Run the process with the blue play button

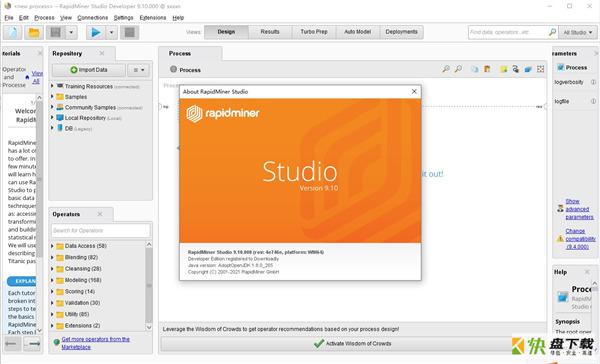pyautogui.click(x=96, y=33)
